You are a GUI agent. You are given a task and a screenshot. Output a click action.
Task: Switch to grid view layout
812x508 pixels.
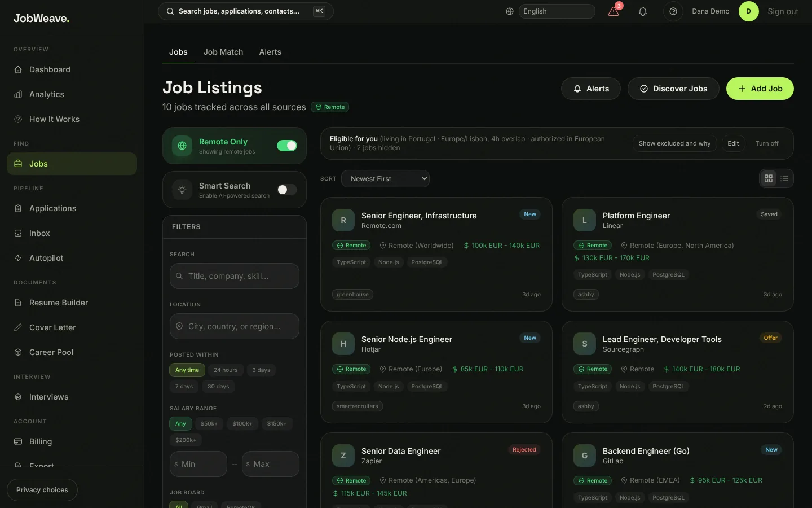click(769, 178)
